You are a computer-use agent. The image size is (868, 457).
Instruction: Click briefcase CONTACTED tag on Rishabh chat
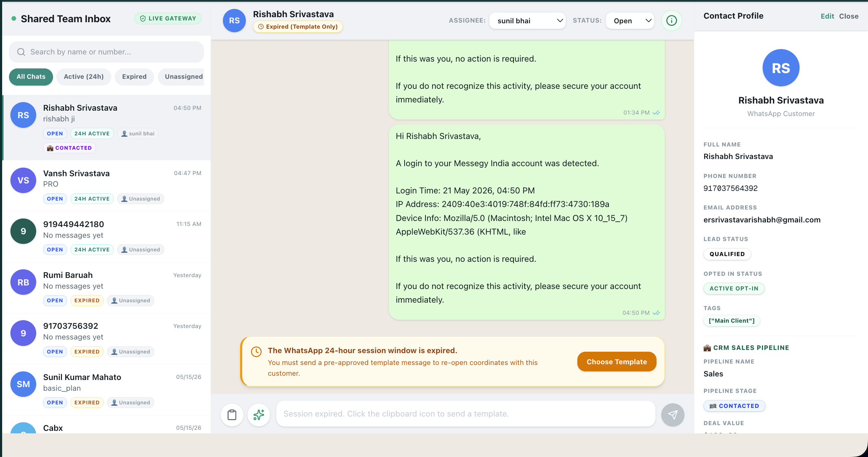tap(70, 148)
